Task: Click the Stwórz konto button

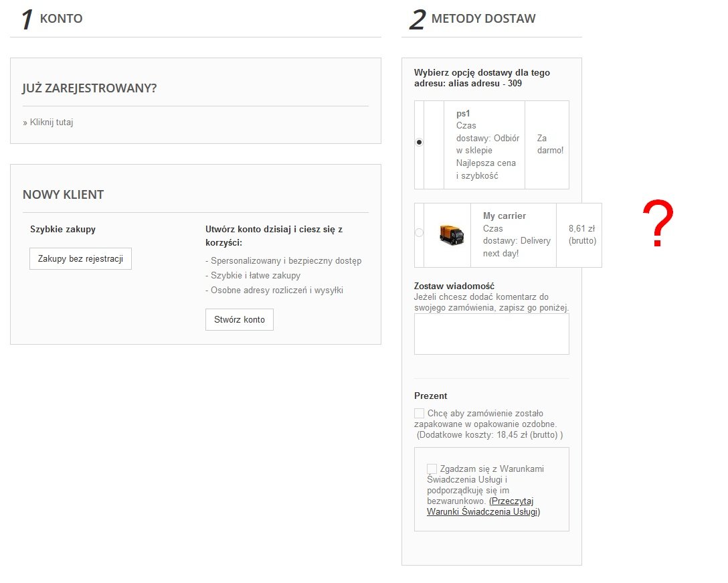Action: [x=240, y=319]
